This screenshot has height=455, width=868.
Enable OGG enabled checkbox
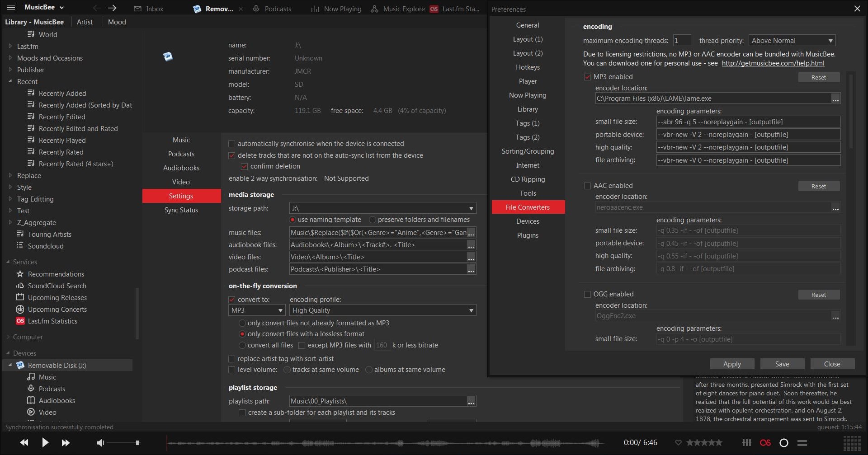pos(587,294)
